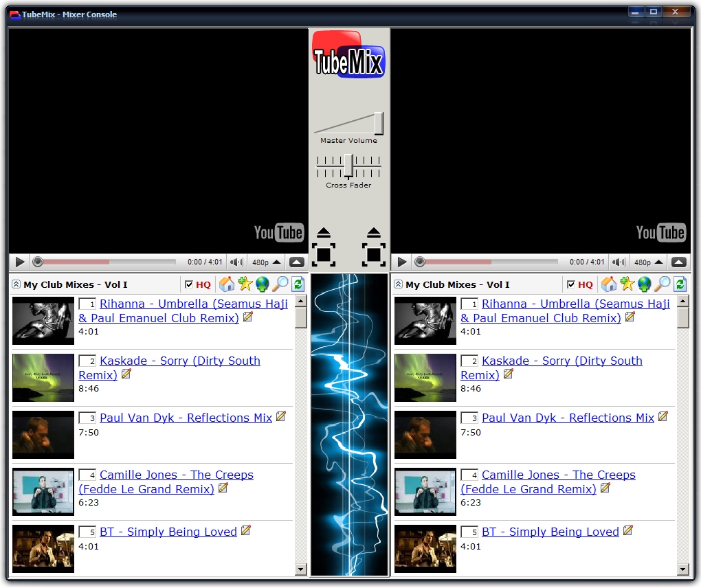Click Paul Van Dyk thumbnail in right playlist
The width and height of the screenshot is (701, 588).
pos(425,435)
